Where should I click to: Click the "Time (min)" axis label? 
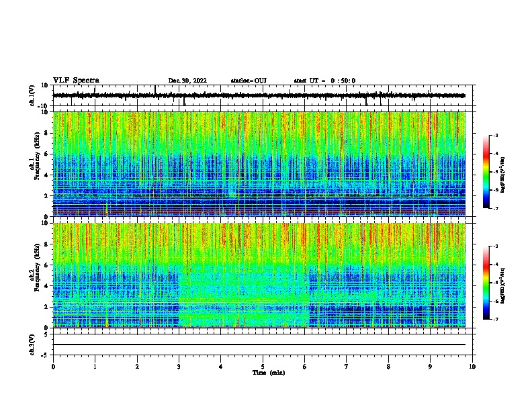click(269, 373)
